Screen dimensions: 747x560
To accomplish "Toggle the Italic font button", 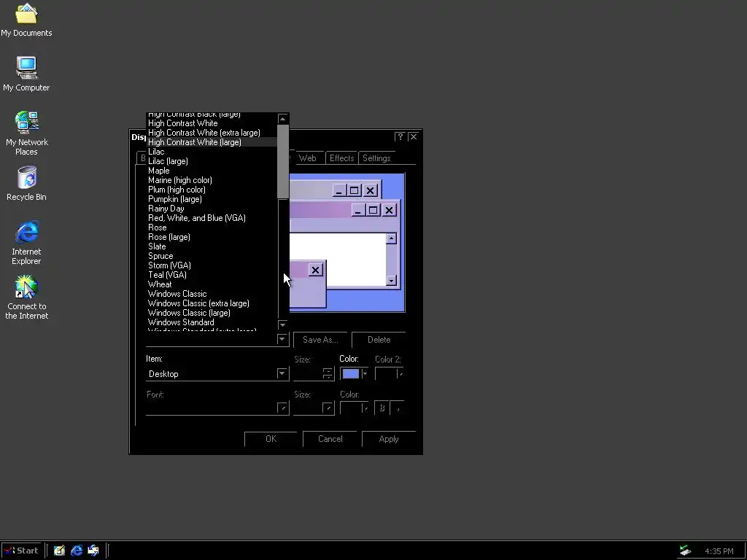I will pos(398,408).
